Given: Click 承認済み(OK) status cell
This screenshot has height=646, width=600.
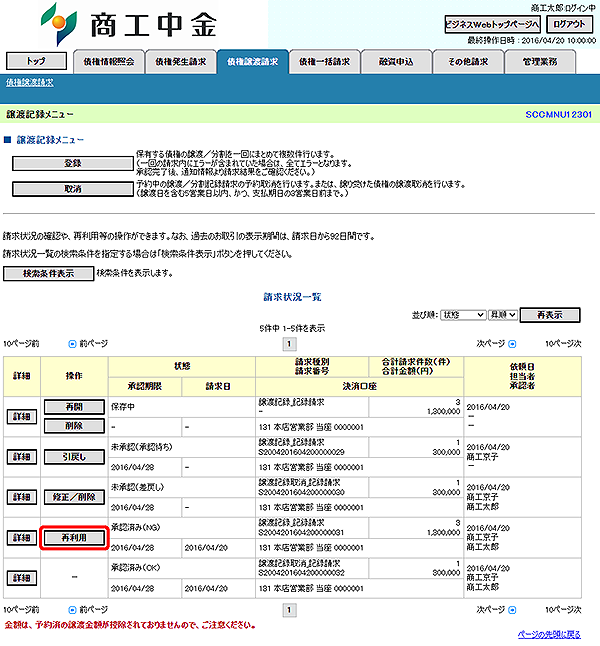Looking at the screenshot, I should tap(181, 568).
